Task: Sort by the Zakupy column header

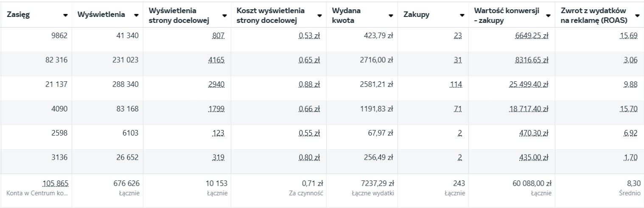Action: (416, 14)
